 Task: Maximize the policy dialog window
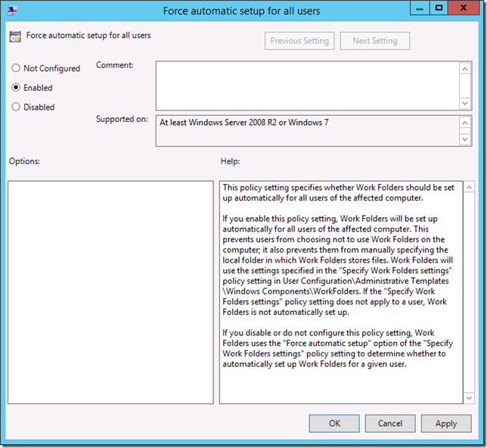coord(439,9)
